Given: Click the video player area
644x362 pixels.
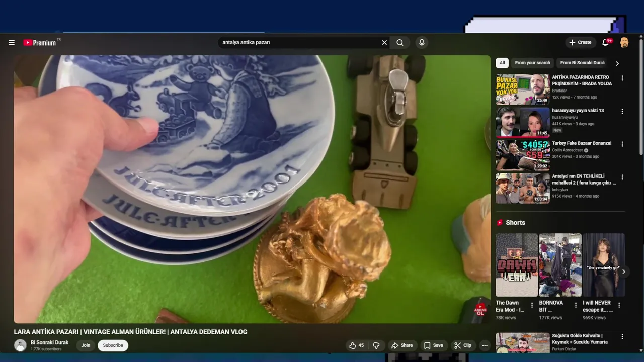Looking at the screenshot, I should 252,189.
